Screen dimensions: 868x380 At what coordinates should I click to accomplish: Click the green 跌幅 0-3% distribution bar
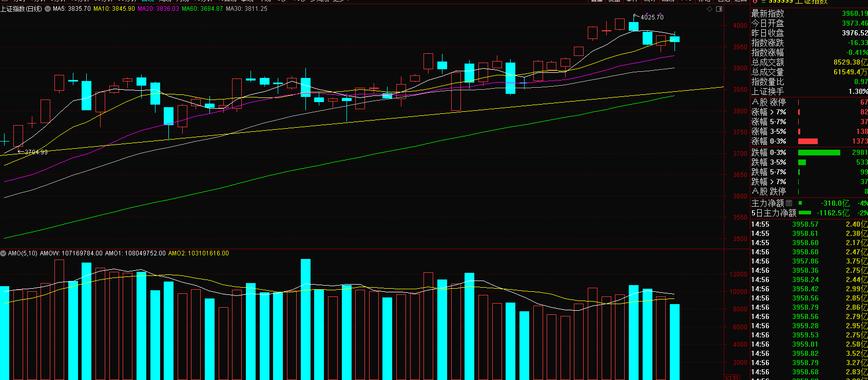point(819,152)
